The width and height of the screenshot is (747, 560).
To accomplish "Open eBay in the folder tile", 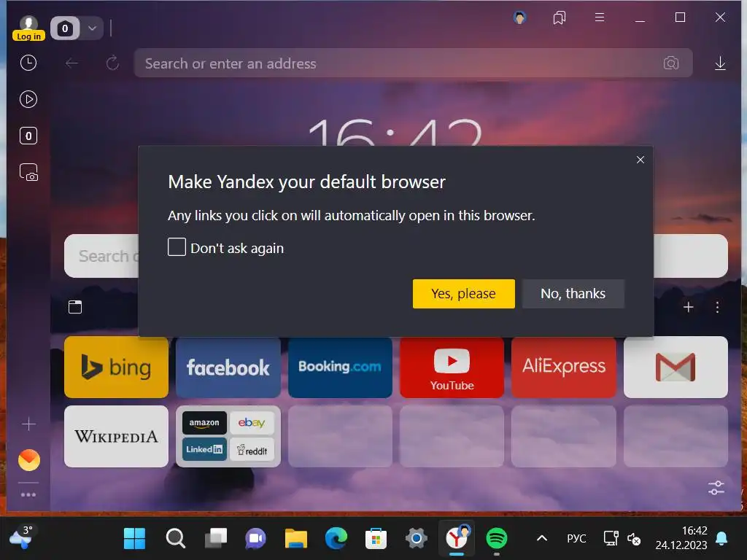I will (x=252, y=423).
